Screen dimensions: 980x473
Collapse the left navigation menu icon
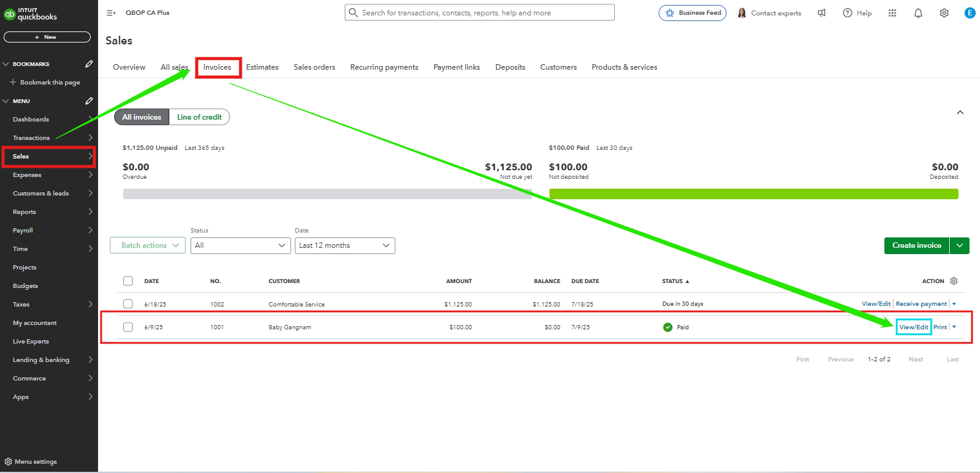click(111, 13)
